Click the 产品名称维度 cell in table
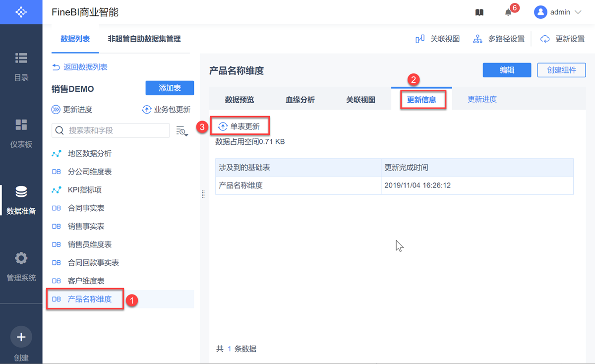 click(x=298, y=185)
